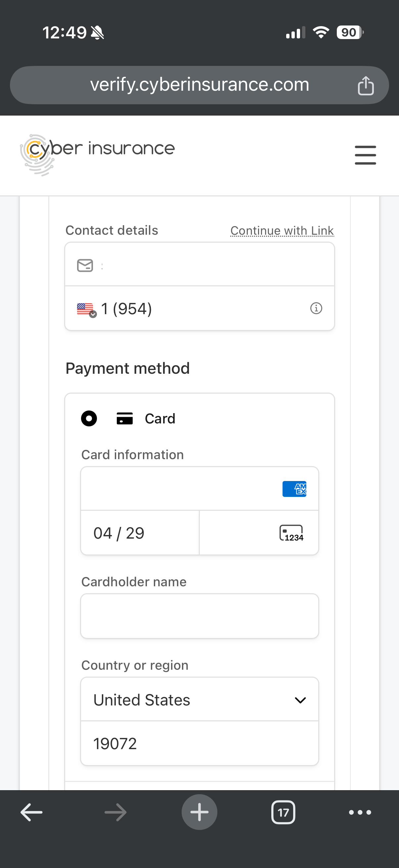This screenshot has height=868, width=399.
Task: Select the Card payment method radio button
Action: pos(89,418)
